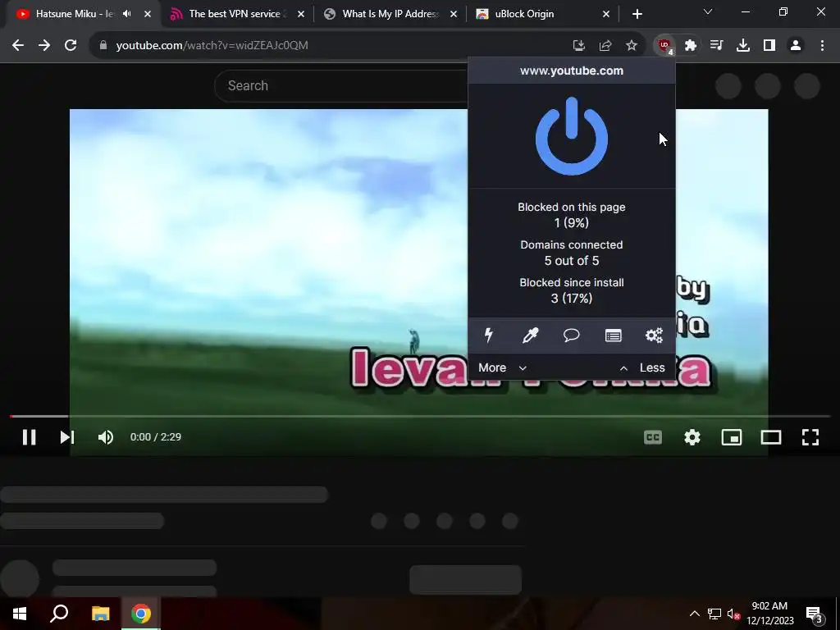Image resolution: width=840 pixels, height=630 pixels.
Task: Toggle uBlock Origin power button for youtube.com
Action: (x=572, y=136)
